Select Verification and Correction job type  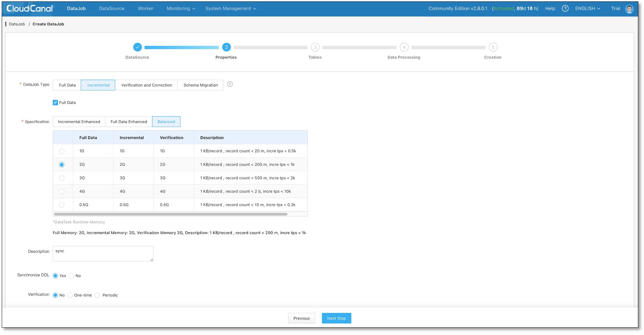[146, 85]
